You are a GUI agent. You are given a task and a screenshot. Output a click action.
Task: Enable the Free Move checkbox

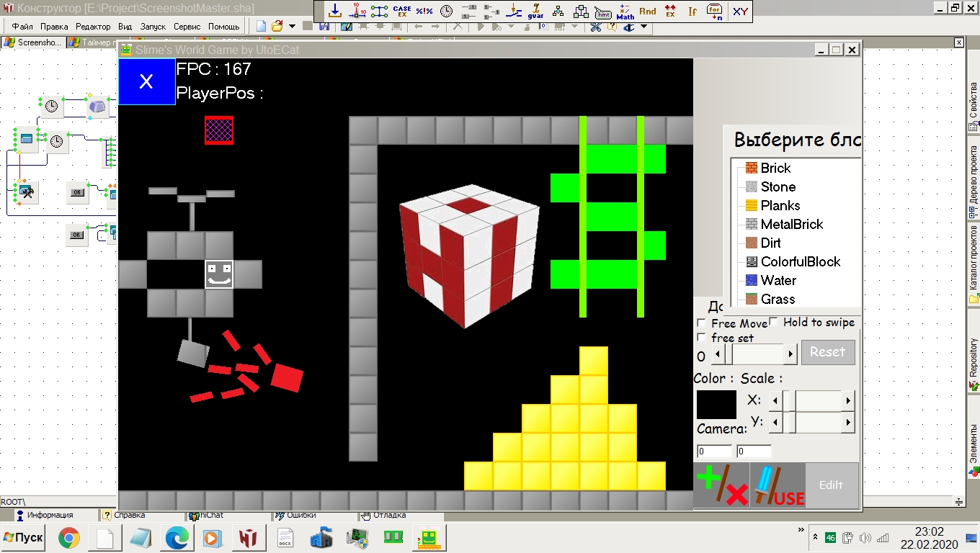click(x=701, y=323)
